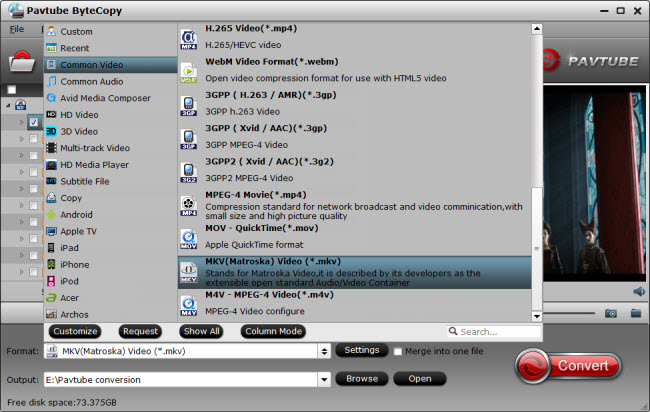Viewport: 650px width, 412px height.
Task: Open the Output path dropdown arrow
Action: coord(324,379)
